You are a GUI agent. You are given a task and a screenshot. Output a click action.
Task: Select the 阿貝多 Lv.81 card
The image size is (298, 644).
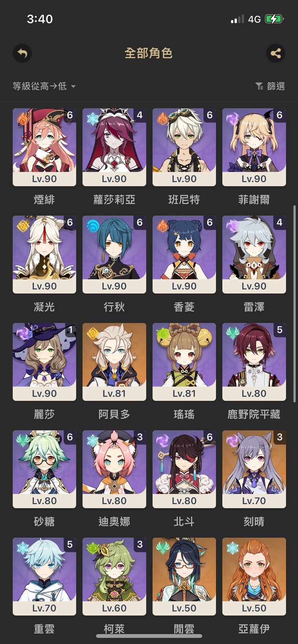pyautogui.click(x=114, y=362)
